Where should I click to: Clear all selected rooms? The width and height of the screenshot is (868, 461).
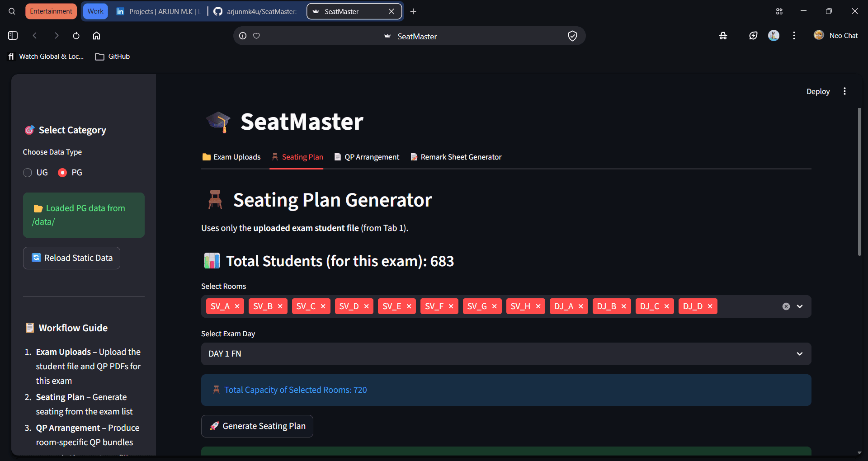click(786, 306)
